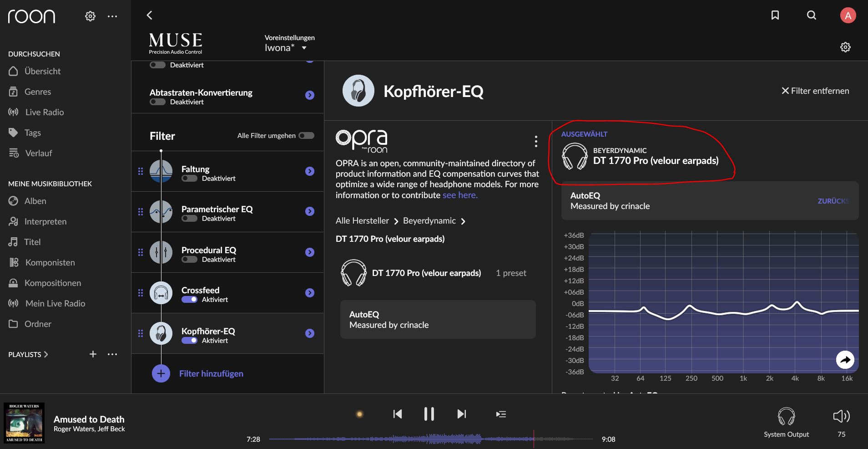
Task: Open Roon settings gear in sidebar
Action: (90, 16)
